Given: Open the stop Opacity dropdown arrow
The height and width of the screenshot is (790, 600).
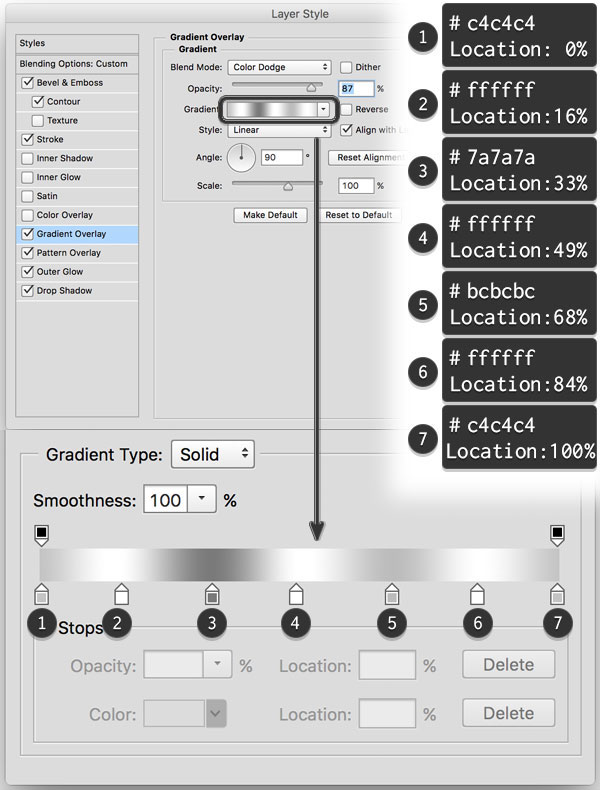Looking at the screenshot, I should tap(217, 664).
